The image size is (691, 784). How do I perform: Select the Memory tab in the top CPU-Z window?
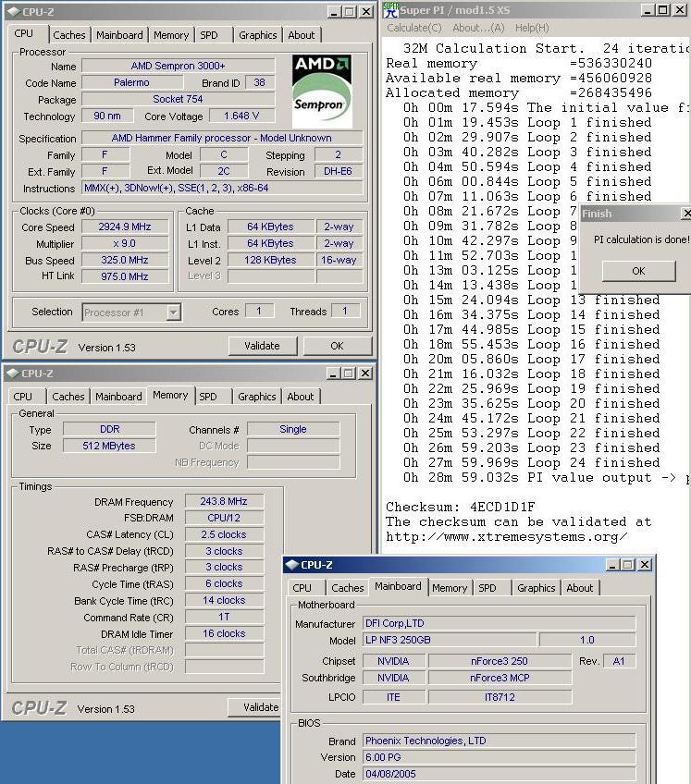click(x=171, y=35)
